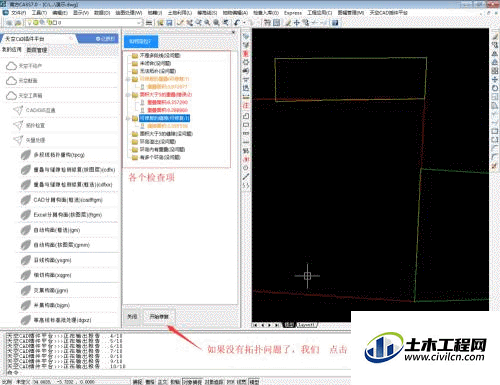Click the pan cross-arrows icon in the toolbar
This screenshot has height=385, width=500.
point(296,23)
